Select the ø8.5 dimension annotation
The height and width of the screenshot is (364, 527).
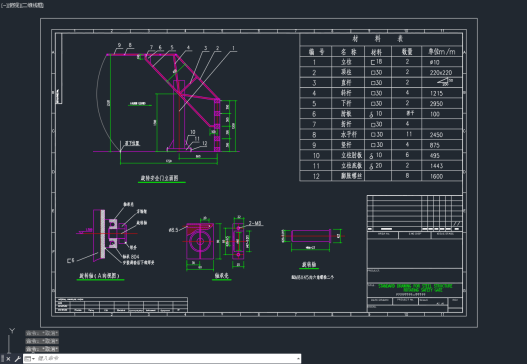(x=173, y=230)
